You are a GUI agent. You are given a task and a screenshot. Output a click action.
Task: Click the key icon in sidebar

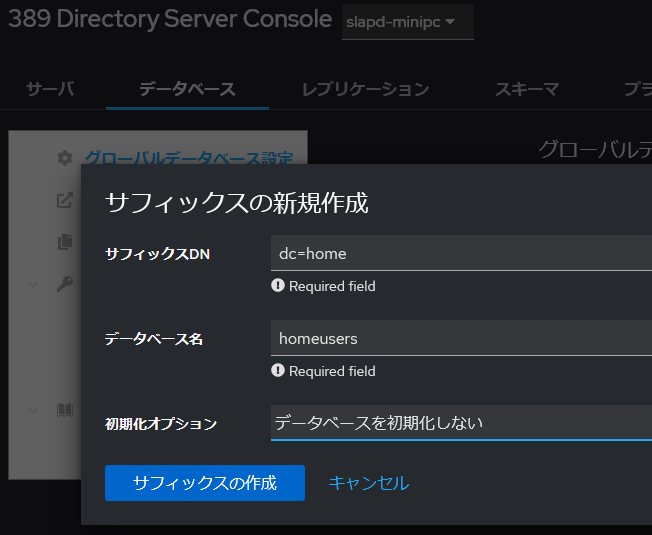click(64, 284)
